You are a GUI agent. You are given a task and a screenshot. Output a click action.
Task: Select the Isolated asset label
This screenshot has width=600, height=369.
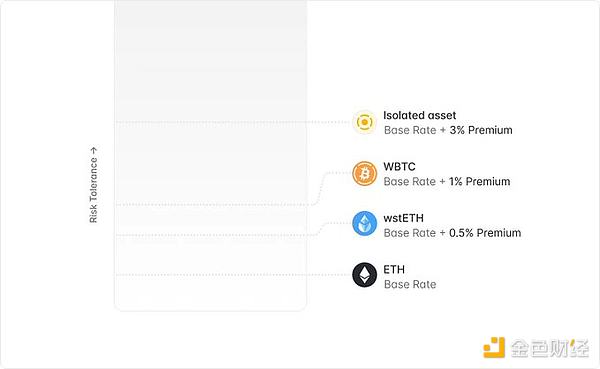419,115
